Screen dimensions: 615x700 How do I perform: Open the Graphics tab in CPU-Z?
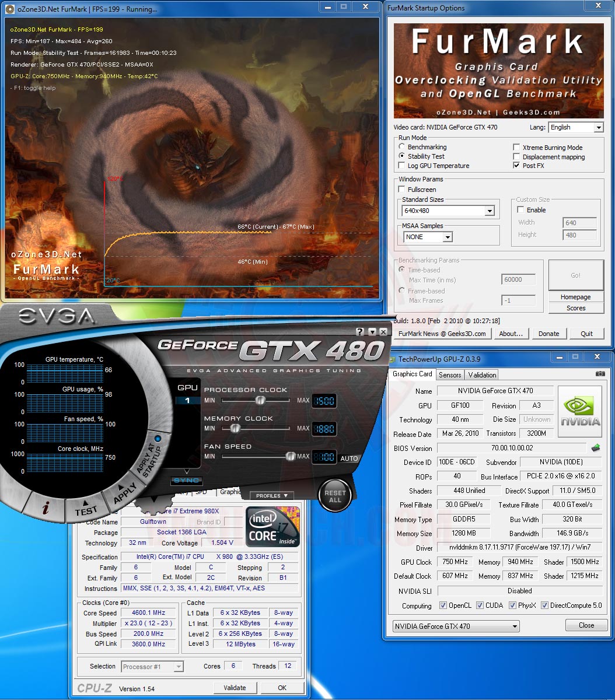(x=230, y=492)
